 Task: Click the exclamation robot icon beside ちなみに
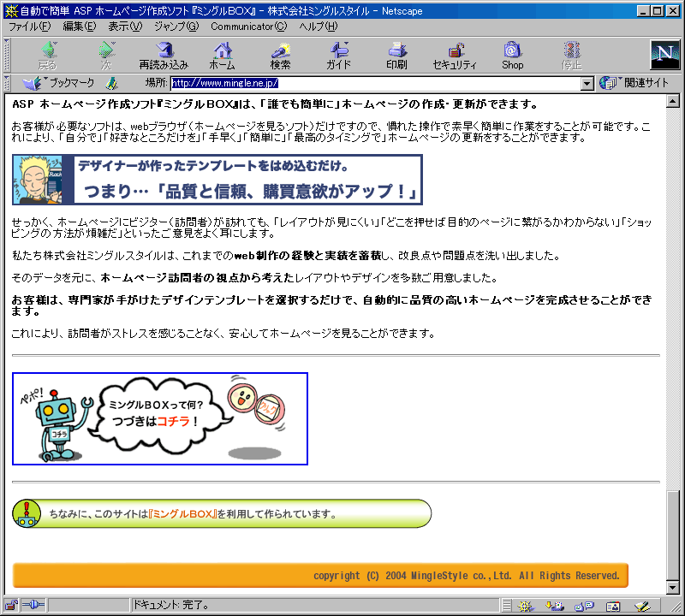[27, 513]
